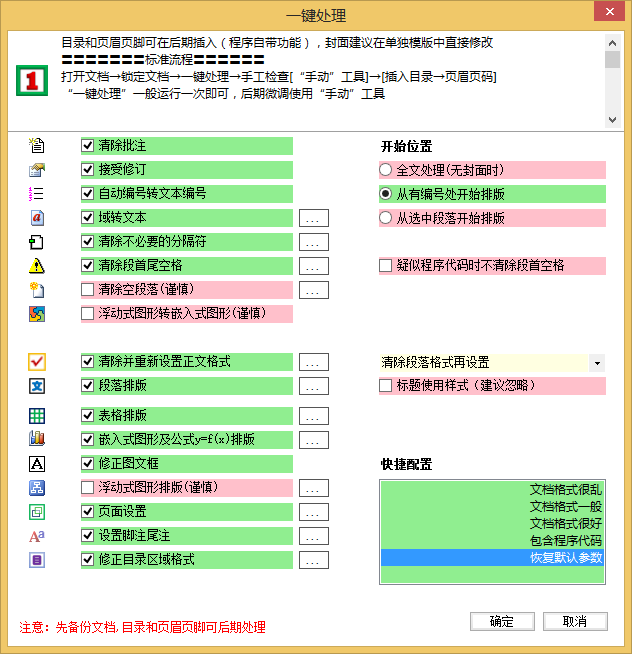
Task: Open options button for 设置脚注尾注
Action: (314, 536)
